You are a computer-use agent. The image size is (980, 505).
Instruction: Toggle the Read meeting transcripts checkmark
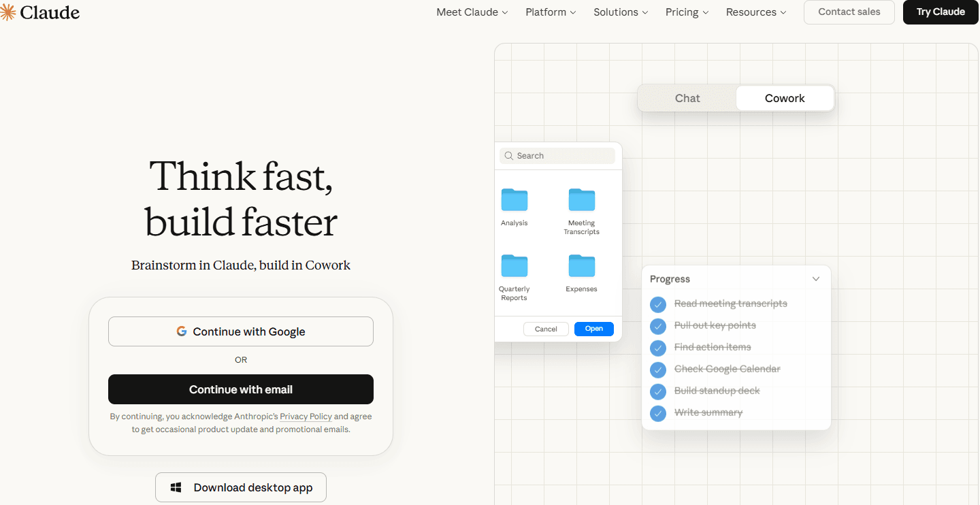pos(657,304)
